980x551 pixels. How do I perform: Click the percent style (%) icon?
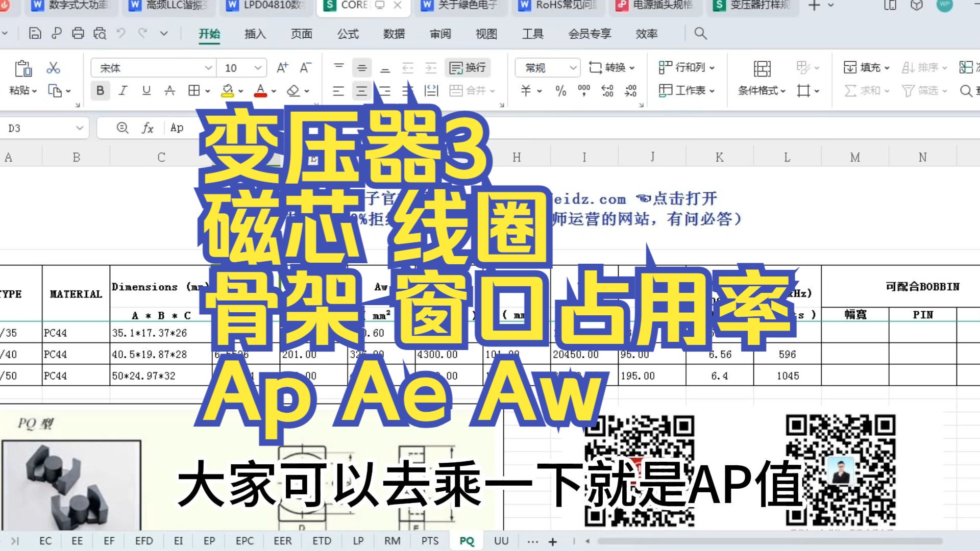(560, 92)
